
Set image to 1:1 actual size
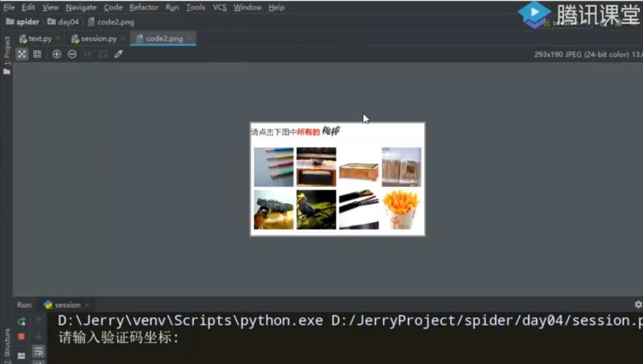click(x=87, y=54)
